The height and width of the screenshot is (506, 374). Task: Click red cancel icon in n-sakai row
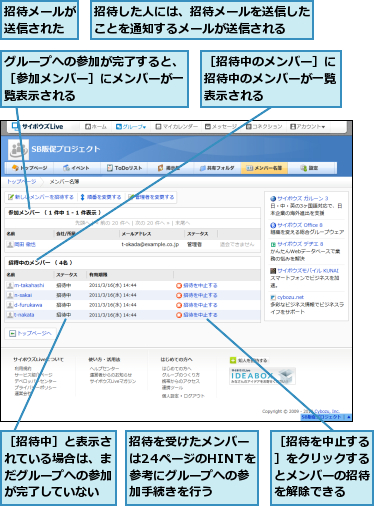pos(179,295)
